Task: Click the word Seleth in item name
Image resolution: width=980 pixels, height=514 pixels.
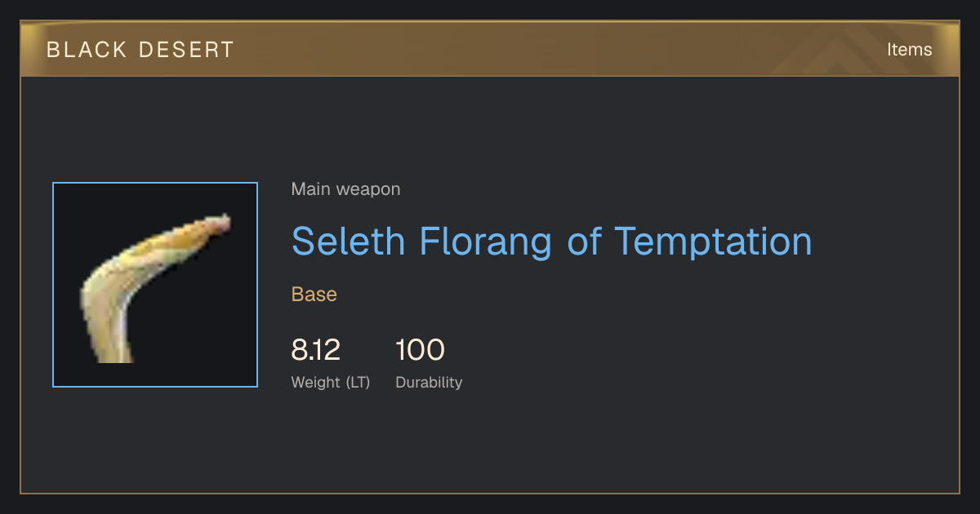Action: [x=348, y=241]
